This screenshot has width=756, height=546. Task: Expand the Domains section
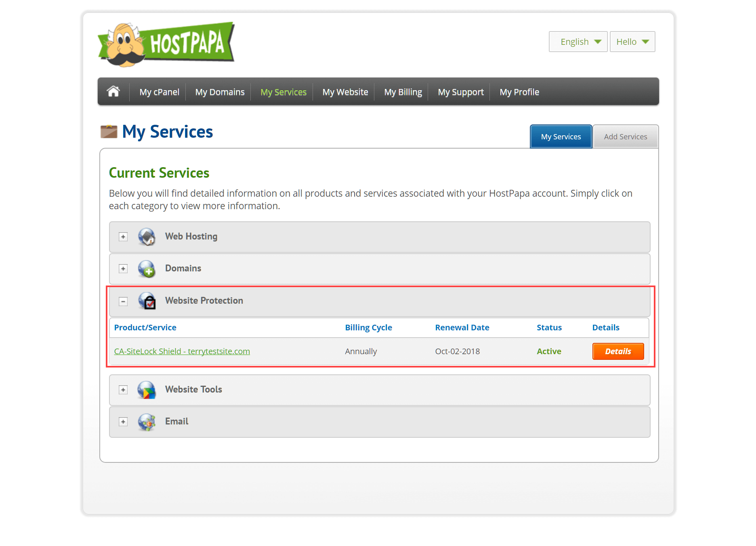[123, 269]
